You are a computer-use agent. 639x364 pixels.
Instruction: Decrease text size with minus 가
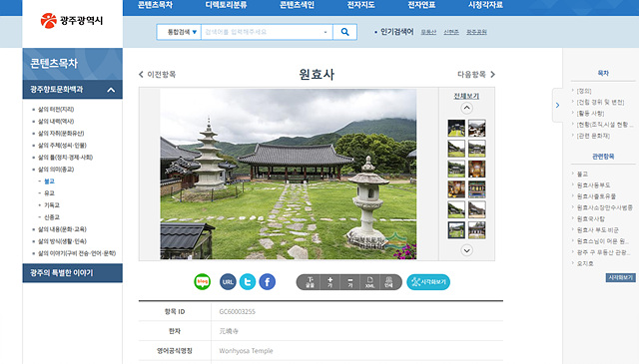tap(350, 282)
